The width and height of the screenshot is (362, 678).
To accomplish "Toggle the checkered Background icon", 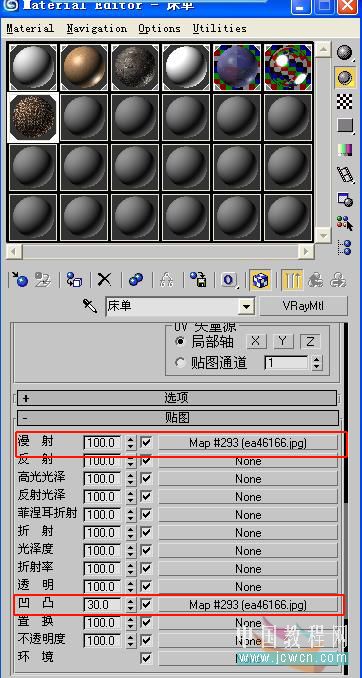I will pos(344,102).
